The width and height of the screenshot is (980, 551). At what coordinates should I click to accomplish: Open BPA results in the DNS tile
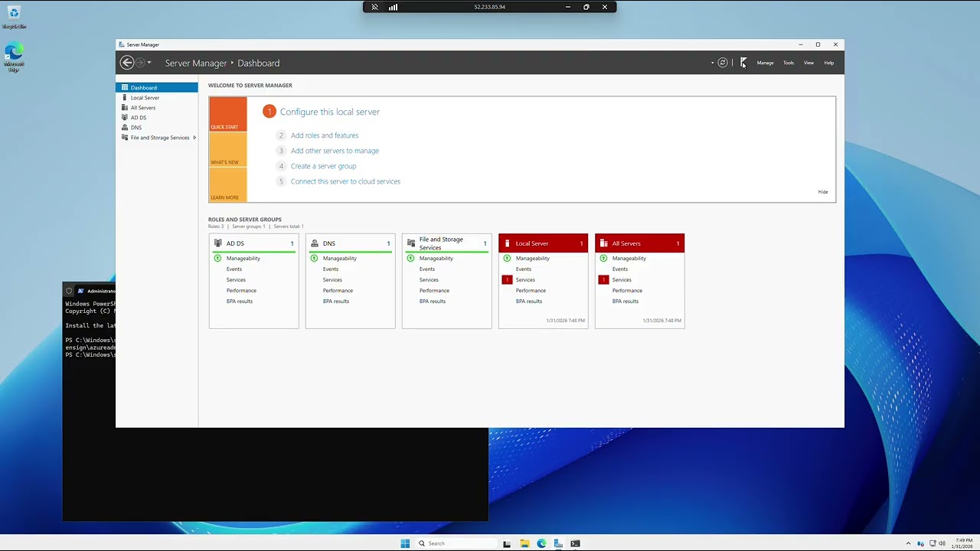tap(336, 301)
